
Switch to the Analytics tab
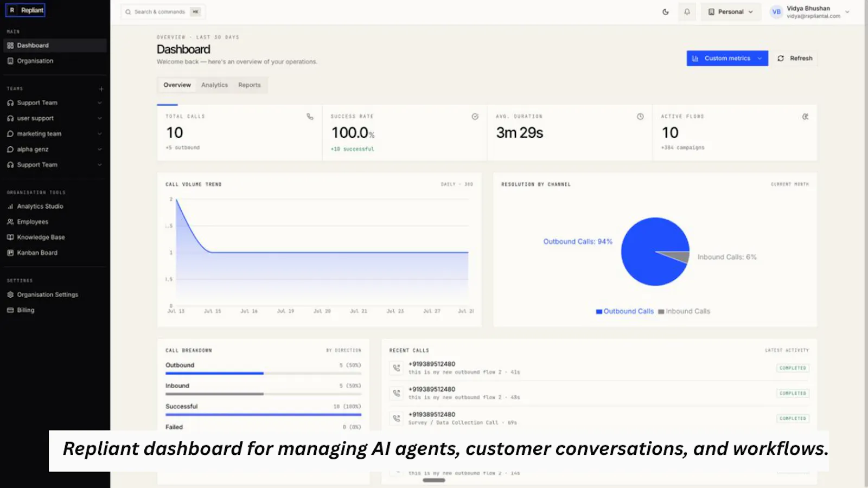[x=214, y=85]
